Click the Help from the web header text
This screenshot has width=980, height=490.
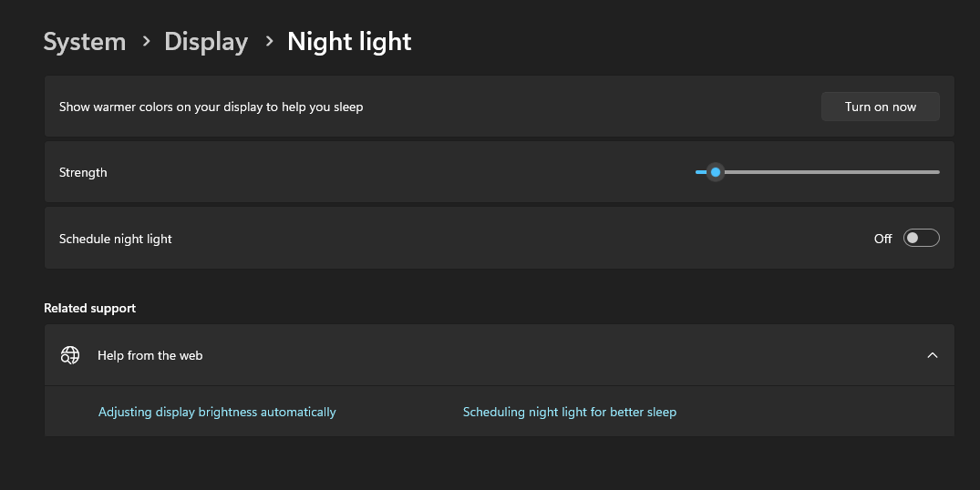[x=150, y=355]
